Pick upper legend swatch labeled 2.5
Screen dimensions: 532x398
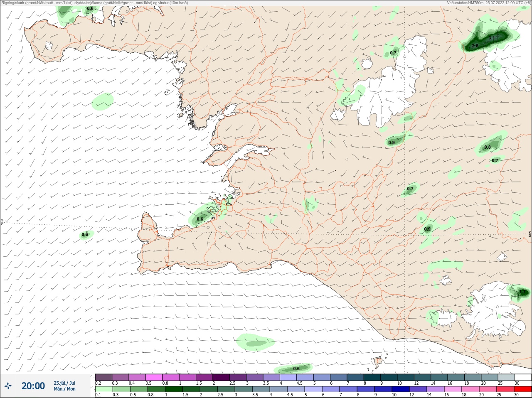238,377
